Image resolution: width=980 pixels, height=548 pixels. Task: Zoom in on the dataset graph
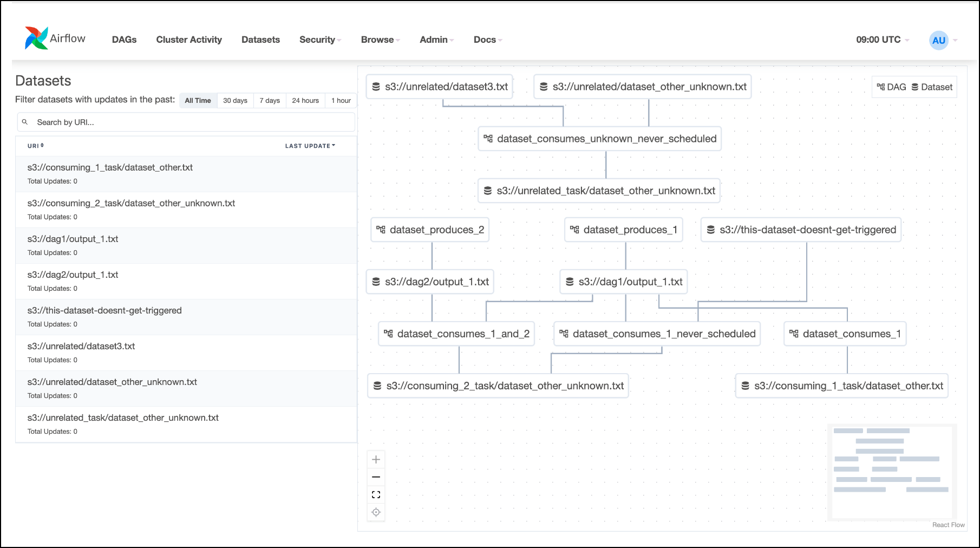click(x=376, y=460)
